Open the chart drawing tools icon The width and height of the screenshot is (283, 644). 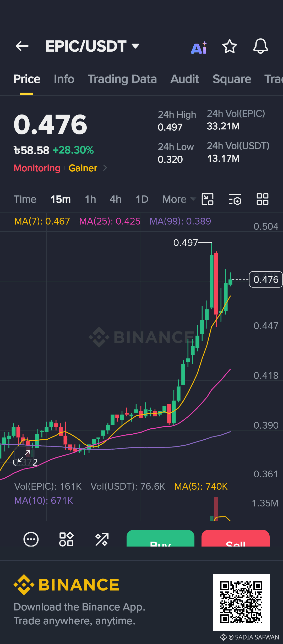coord(208,199)
